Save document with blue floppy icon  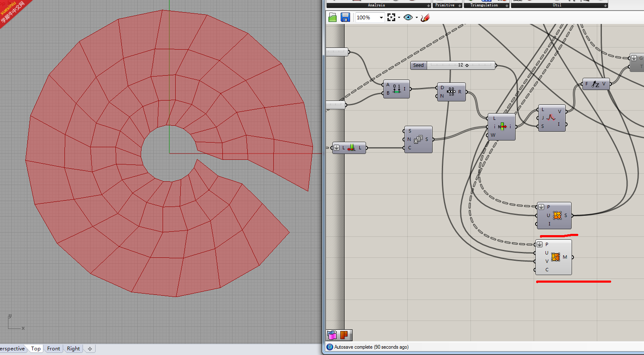pos(345,17)
